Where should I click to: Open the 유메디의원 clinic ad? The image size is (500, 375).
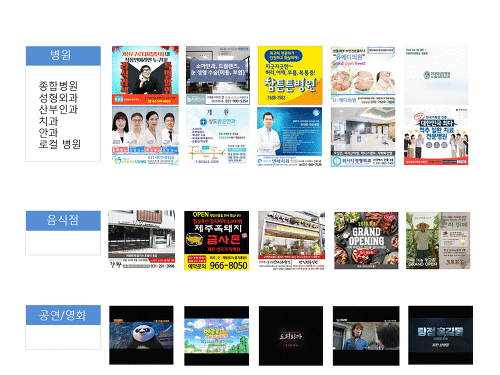(363, 75)
